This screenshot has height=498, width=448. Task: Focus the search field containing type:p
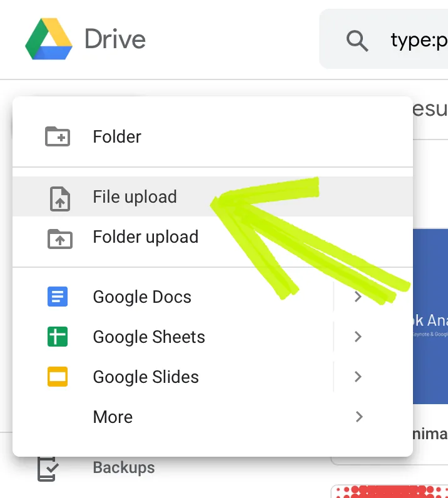point(384,39)
